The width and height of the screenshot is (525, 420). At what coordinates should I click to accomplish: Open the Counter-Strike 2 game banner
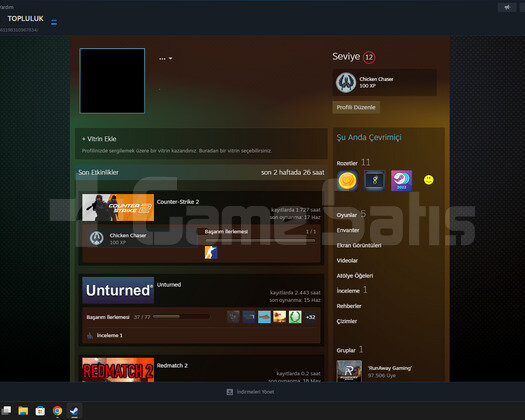(x=118, y=207)
